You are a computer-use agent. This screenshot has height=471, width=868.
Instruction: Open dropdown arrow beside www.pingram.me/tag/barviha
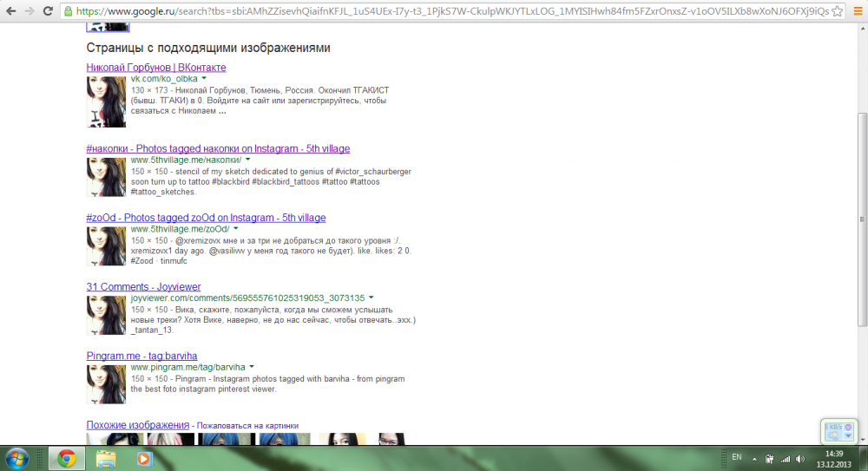(x=252, y=367)
